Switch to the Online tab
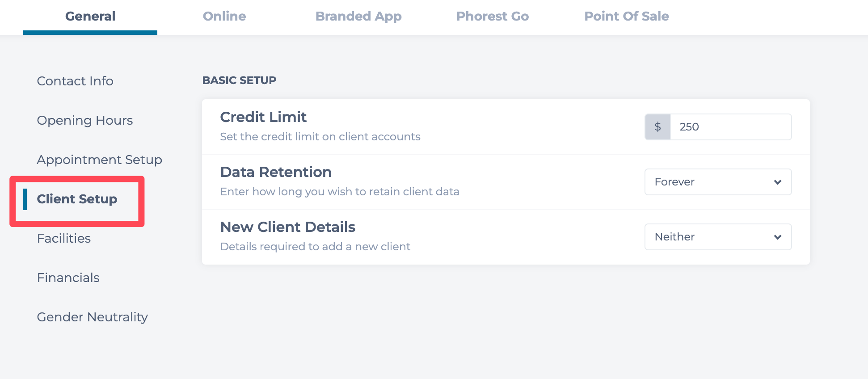The width and height of the screenshot is (868, 379). (224, 17)
